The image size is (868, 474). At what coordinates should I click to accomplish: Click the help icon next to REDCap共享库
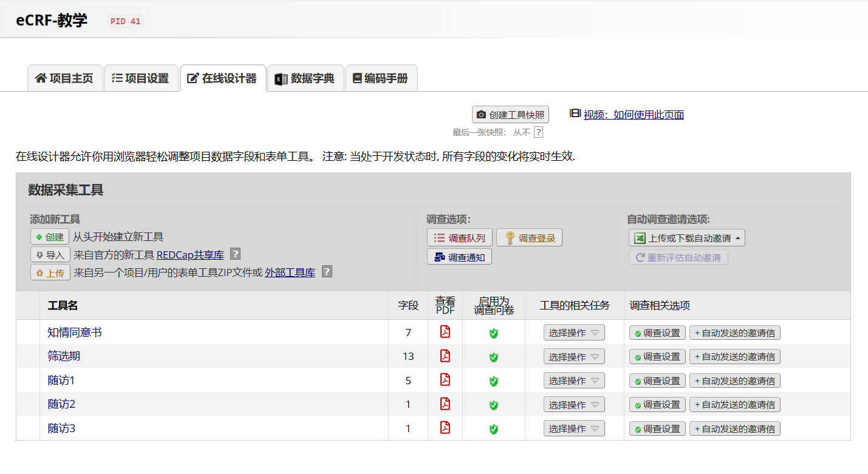(x=235, y=254)
